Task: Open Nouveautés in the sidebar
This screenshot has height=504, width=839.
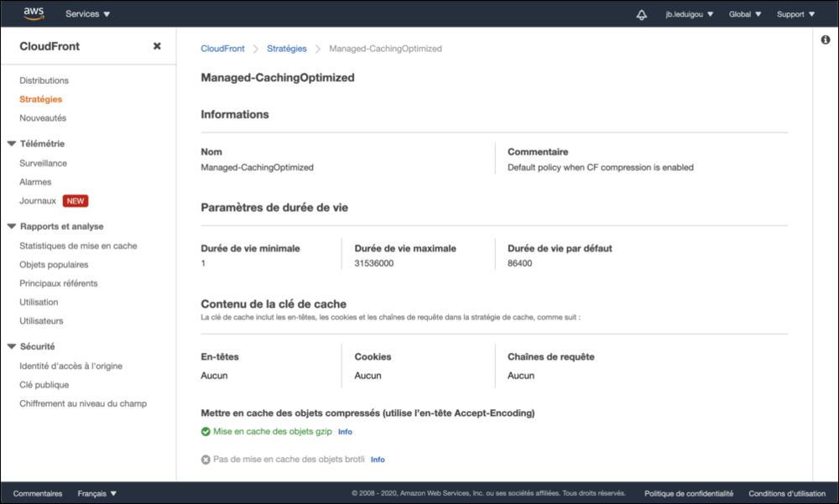Action: pos(43,117)
